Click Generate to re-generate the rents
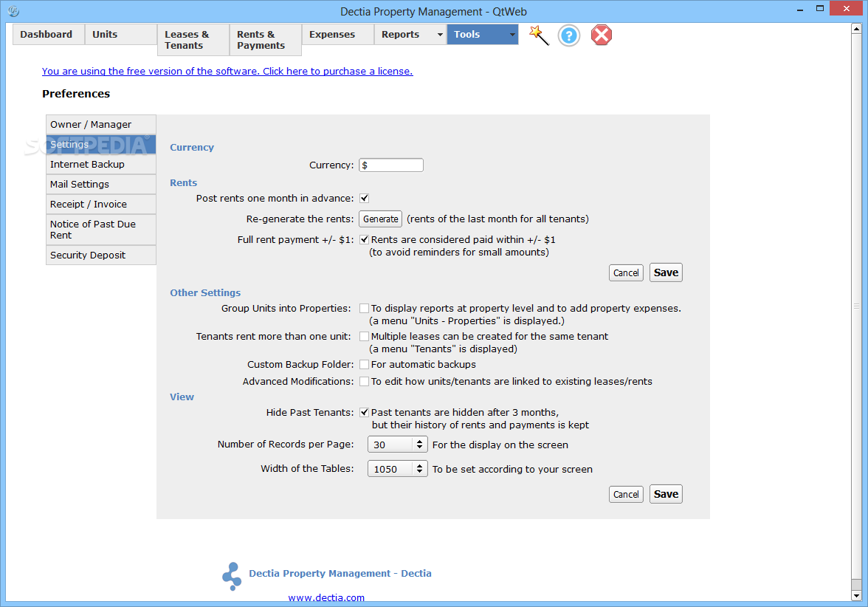 tap(380, 219)
